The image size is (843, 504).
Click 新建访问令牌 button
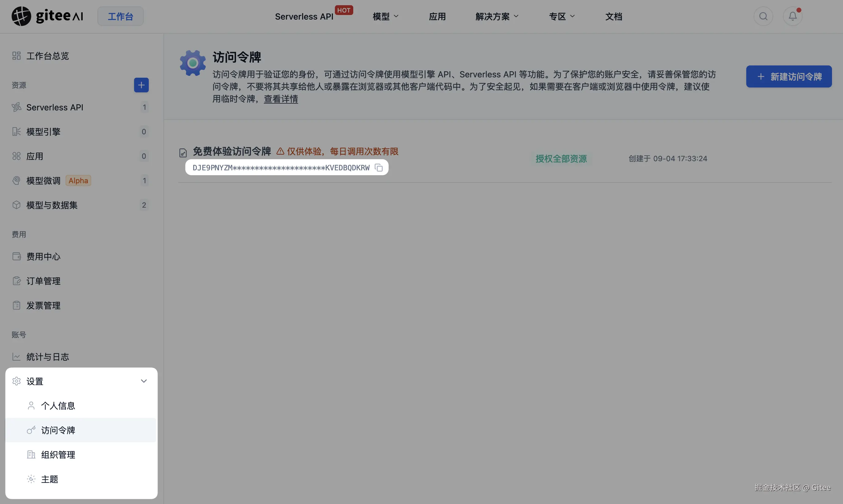pyautogui.click(x=789, y=76)
